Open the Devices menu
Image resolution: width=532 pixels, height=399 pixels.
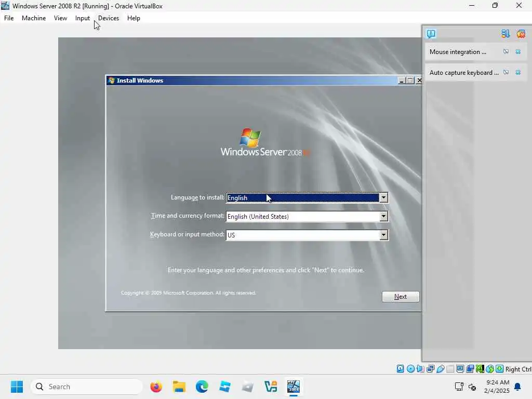pyautogui.click(x=109, y=18)
